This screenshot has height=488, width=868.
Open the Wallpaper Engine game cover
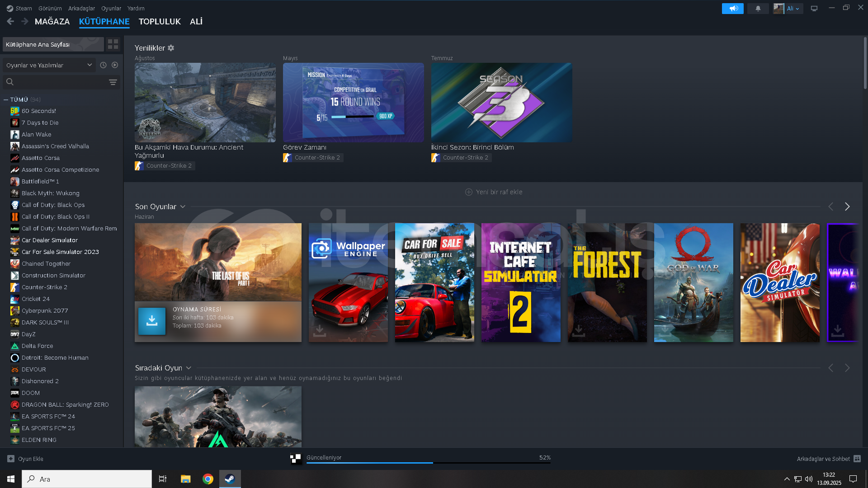click(348, 282)
